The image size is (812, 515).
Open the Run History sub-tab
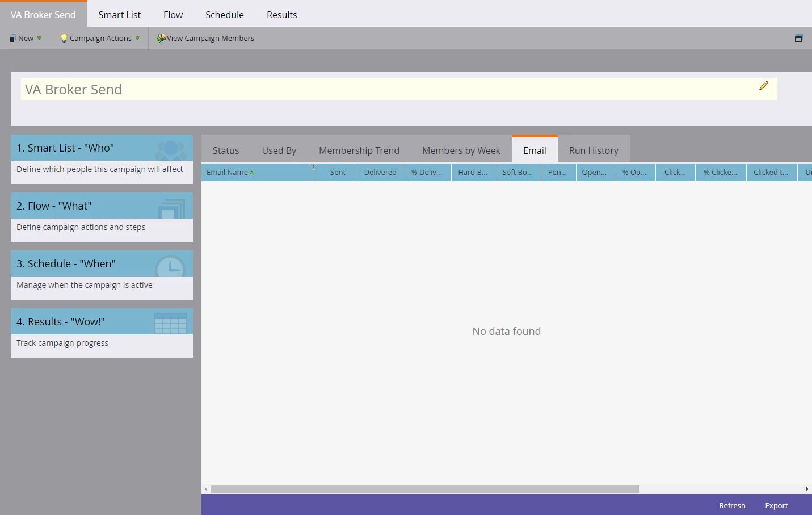click(x=594, y=150)
